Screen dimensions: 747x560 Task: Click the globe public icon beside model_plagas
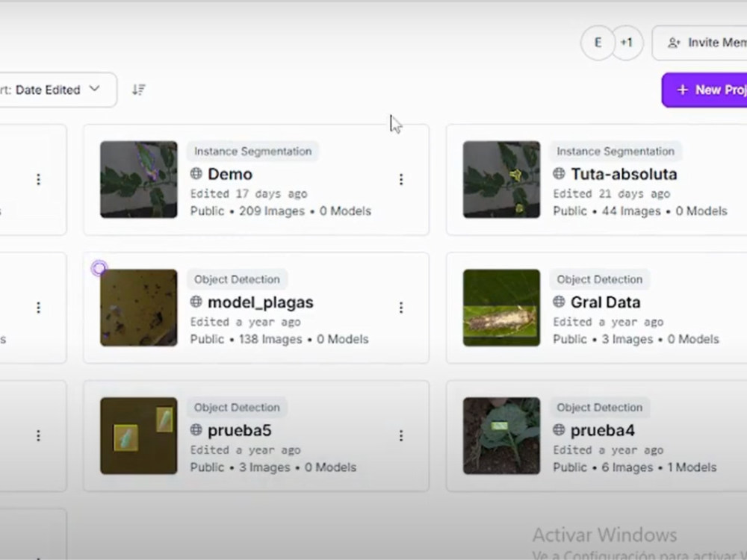tap(196, 302)
